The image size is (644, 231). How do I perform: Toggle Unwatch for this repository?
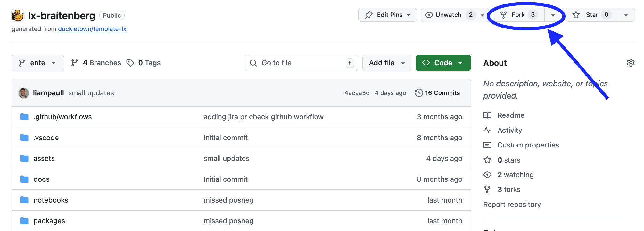click(449, 15)
